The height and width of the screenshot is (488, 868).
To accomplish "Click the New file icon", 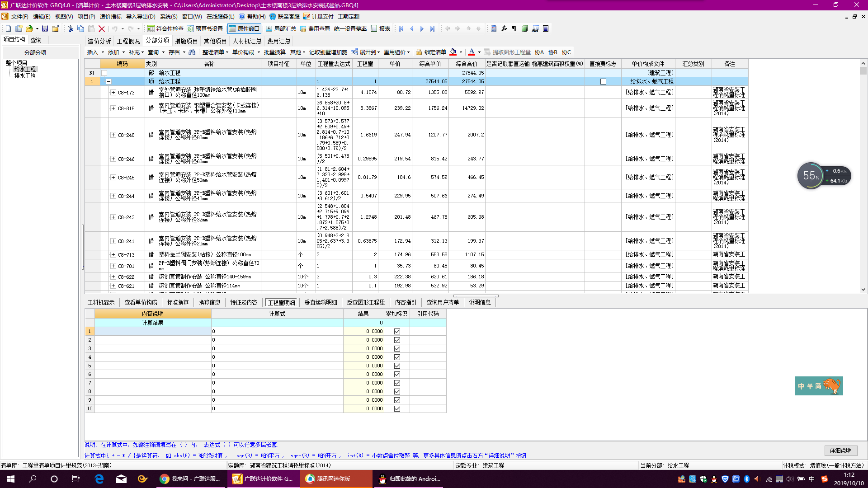I will [x=8, y=28].
